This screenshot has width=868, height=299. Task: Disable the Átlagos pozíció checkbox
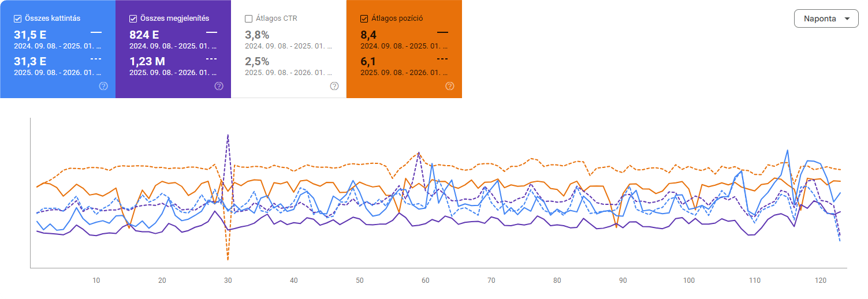(x=364, y=18)
